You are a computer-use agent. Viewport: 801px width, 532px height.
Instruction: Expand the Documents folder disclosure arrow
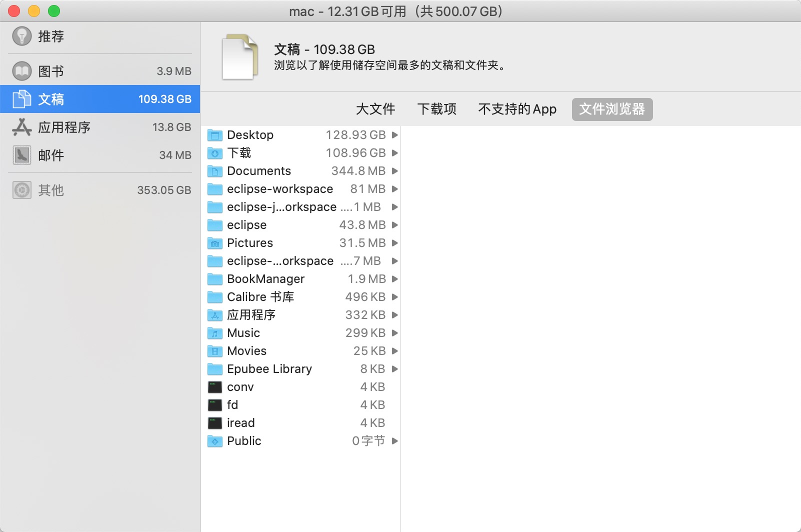click(x=394, y=171)
